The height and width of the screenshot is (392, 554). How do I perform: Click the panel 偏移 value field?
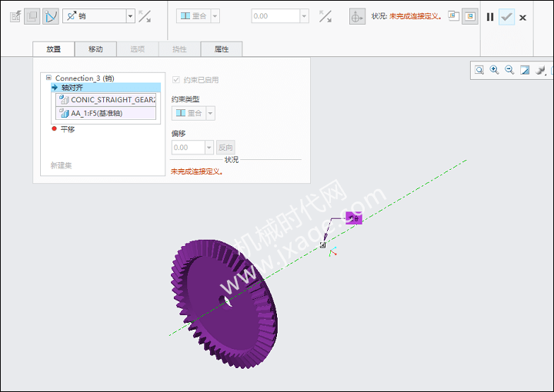click(189, 148)
